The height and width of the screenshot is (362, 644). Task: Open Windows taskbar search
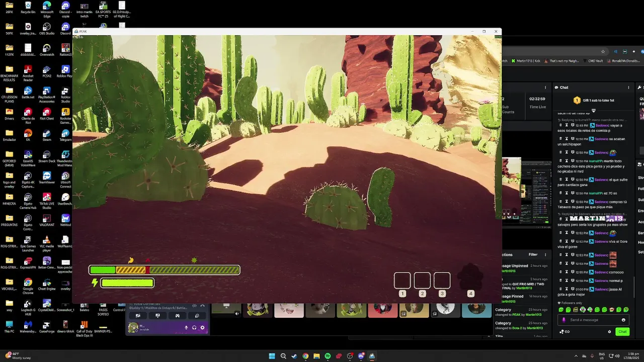283,356
